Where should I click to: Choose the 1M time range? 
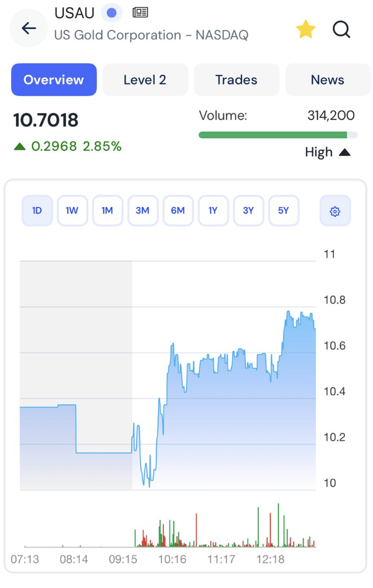point(107,211)
